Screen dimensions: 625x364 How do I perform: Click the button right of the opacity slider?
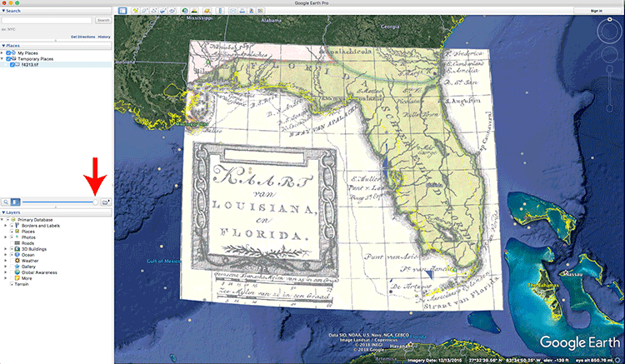[106, 202]
